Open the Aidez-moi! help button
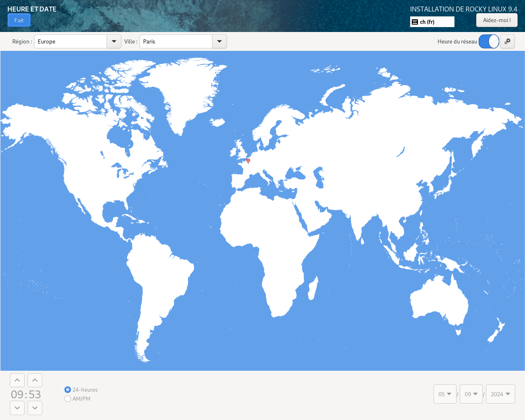 point(496,20)
